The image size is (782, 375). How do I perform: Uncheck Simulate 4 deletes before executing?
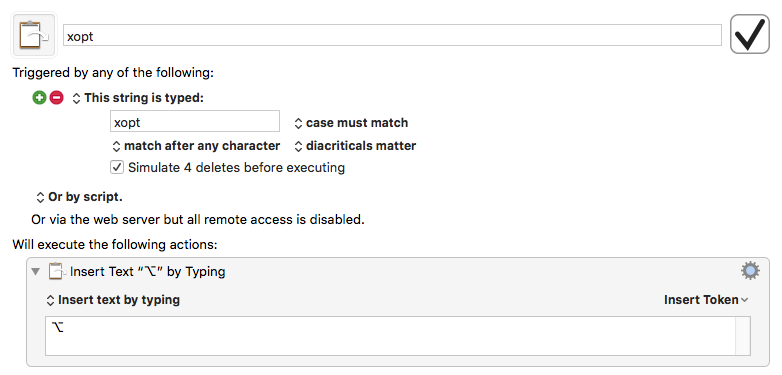[117, 167]
